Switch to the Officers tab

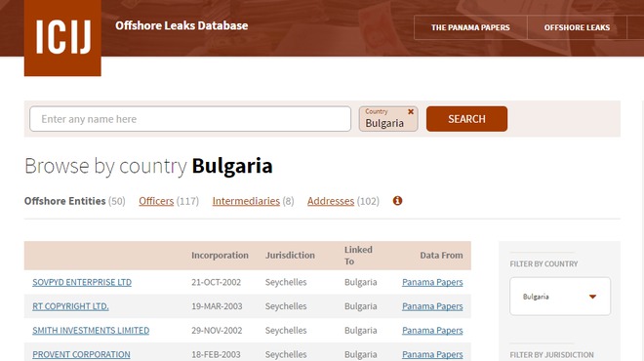pyautogui.click(x=156, y=201)
